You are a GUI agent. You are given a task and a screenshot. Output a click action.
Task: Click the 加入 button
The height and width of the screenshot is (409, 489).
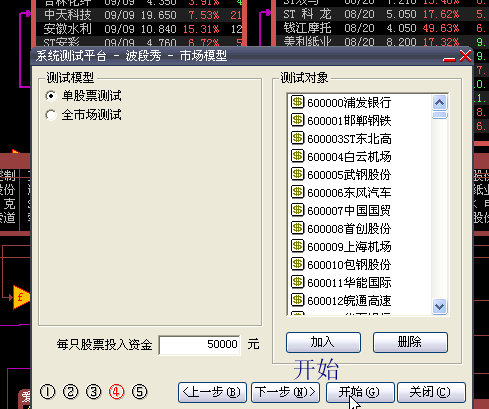click(323, 342)
